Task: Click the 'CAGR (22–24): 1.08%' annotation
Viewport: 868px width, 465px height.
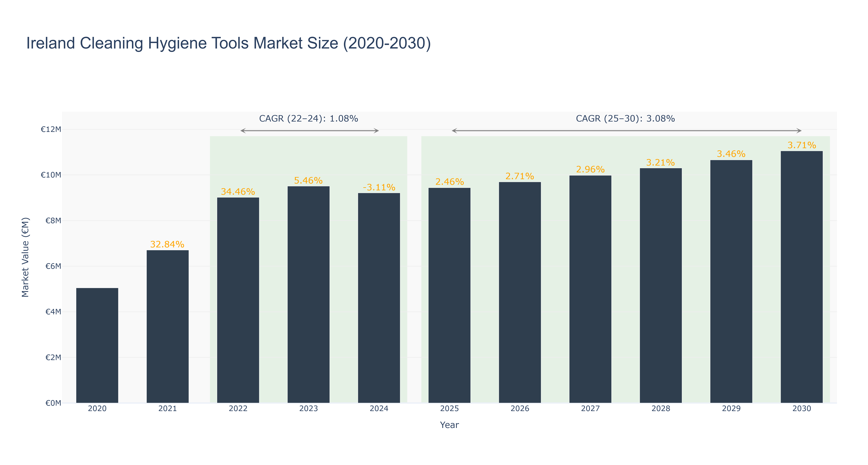Action: pyautogui.click(x=308, y=119)
